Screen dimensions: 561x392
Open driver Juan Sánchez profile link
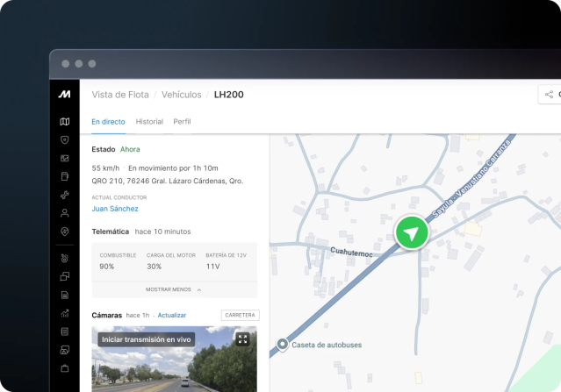pyautogui.click(x=115, y=209)
